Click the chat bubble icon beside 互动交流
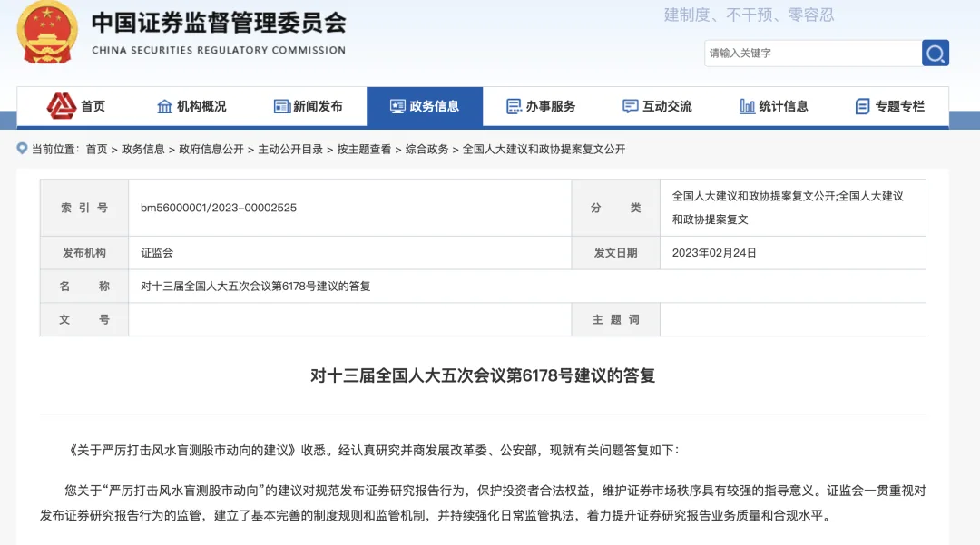Viewport: 980px width, 545px height. pyautogui.click(x=630, y=107)
